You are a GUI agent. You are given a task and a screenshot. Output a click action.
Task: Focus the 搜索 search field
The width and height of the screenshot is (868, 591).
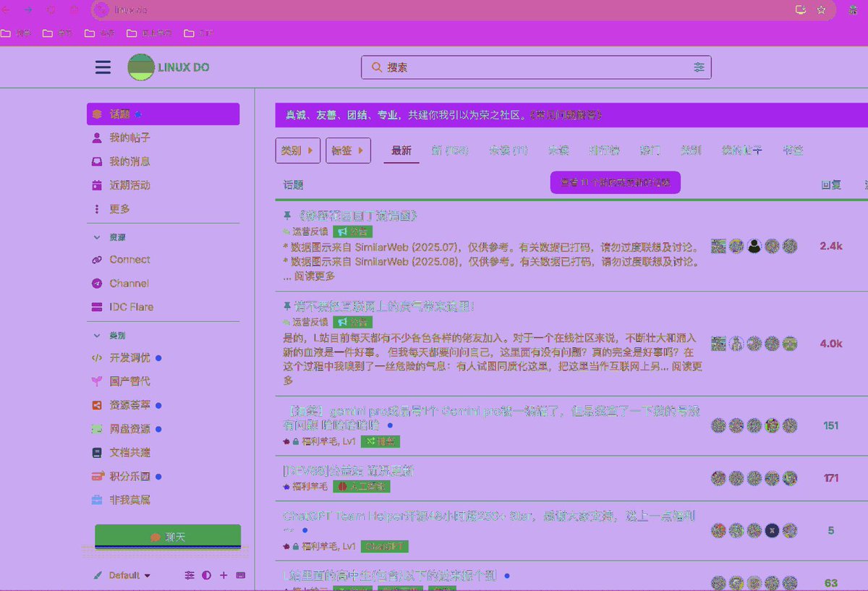click(x=536, y=67)
